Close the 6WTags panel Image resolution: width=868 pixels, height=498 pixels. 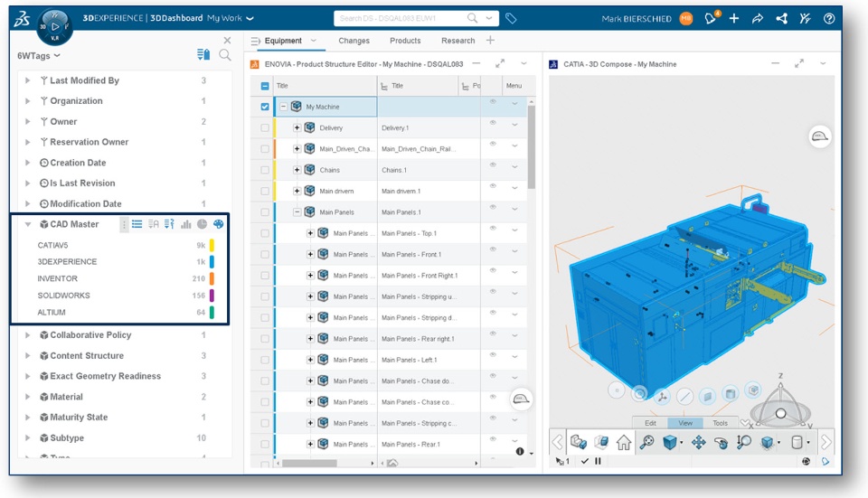(x=227, y=41)
